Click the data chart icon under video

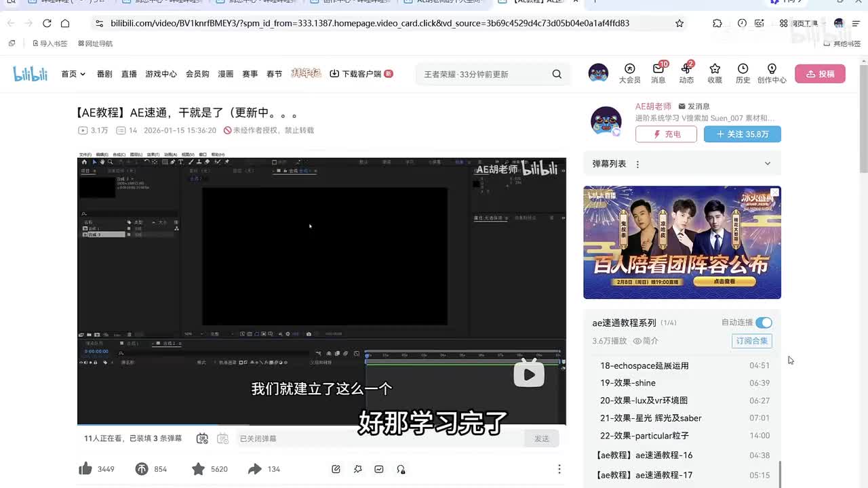coord(379,469)
